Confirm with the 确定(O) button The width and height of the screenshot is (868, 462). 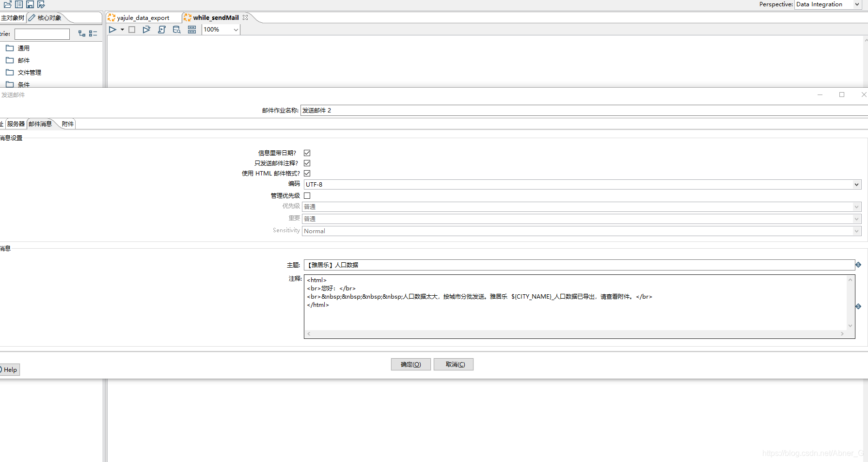(410, 364)
